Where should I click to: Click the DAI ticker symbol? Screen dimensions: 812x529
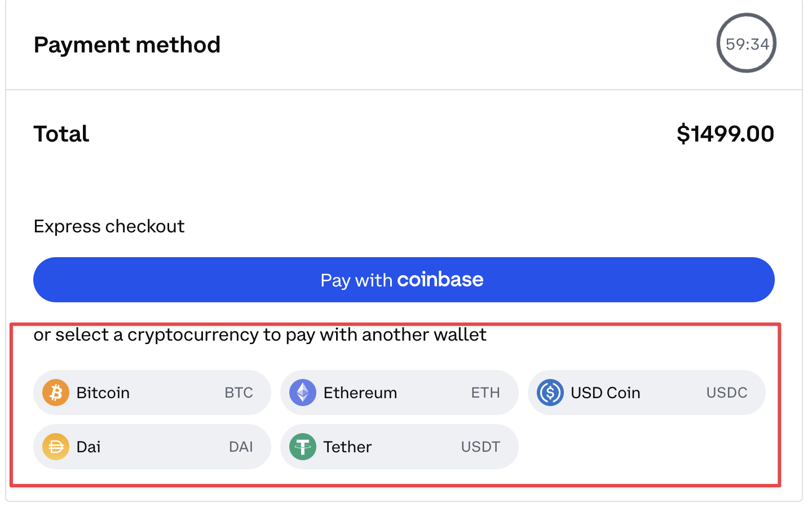tap(241, 447)
